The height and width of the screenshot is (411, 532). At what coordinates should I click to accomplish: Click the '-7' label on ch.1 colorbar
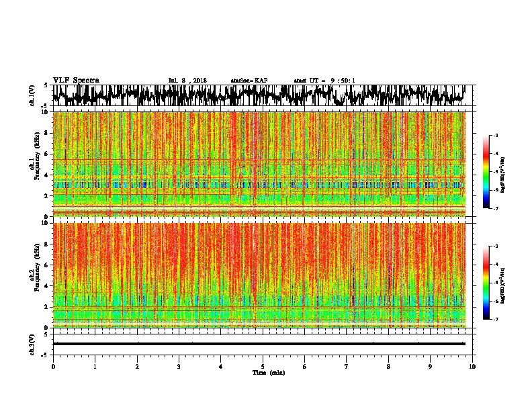click(495, 208)
